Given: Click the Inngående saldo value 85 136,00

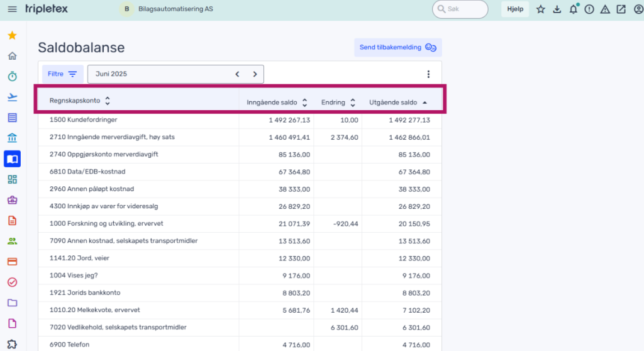Looking at the screenshot, I should [x=294, y=155].
